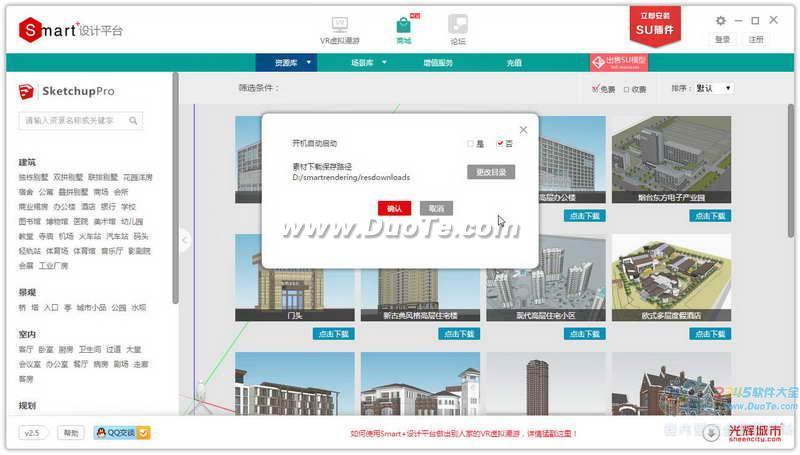Open the 排序 默认 sort dropdown

tap(714, 88)
